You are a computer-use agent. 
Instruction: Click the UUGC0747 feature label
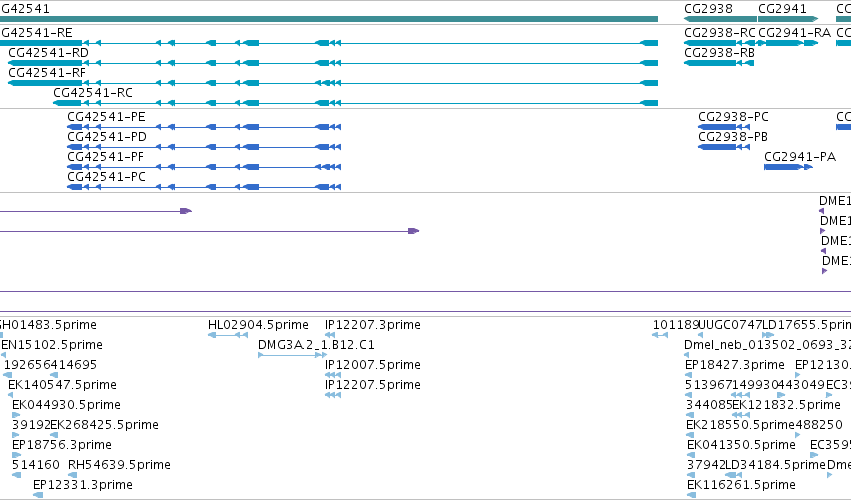click(x=731, y=325)
